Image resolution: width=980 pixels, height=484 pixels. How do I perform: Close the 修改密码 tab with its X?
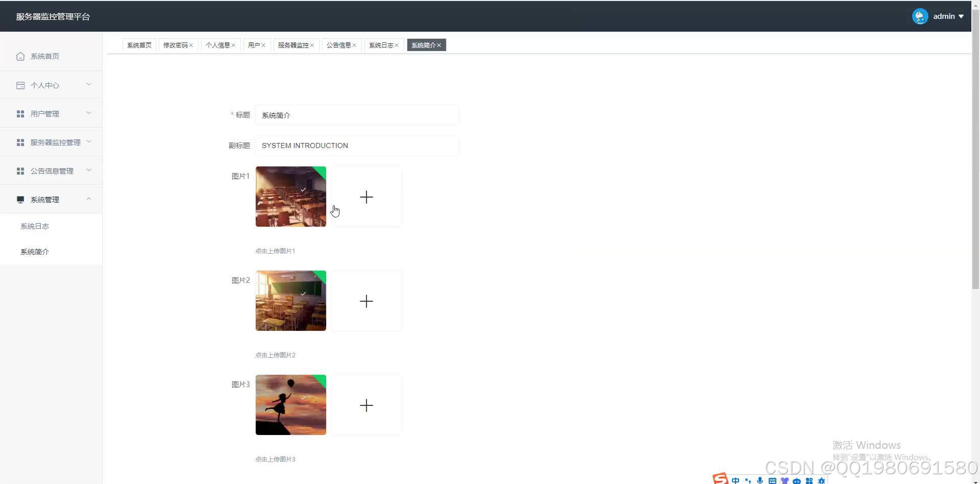pyautogui.click(x=191, y=45)
